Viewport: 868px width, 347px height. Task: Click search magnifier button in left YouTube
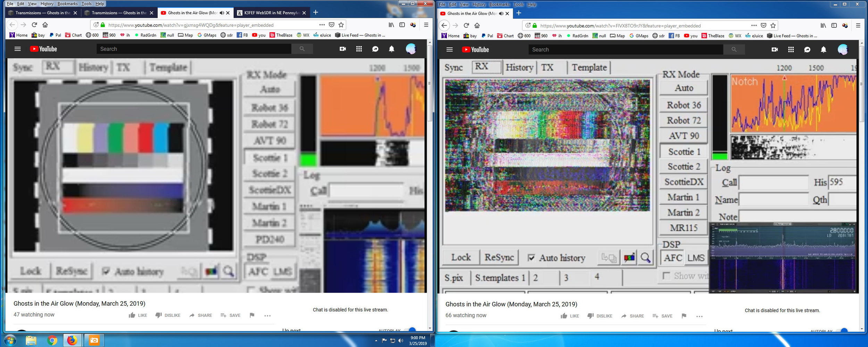pos(302,49)
